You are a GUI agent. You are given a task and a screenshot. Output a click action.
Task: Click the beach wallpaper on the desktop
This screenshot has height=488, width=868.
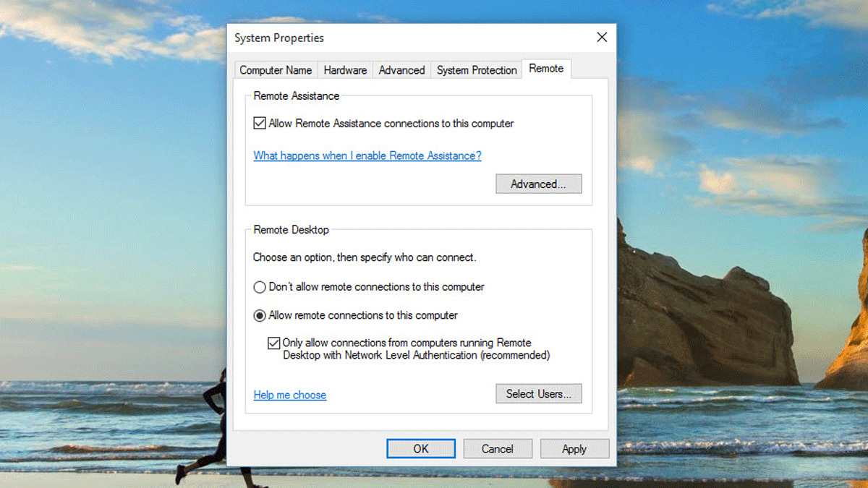pyautogui.click(x=109, y=289)
